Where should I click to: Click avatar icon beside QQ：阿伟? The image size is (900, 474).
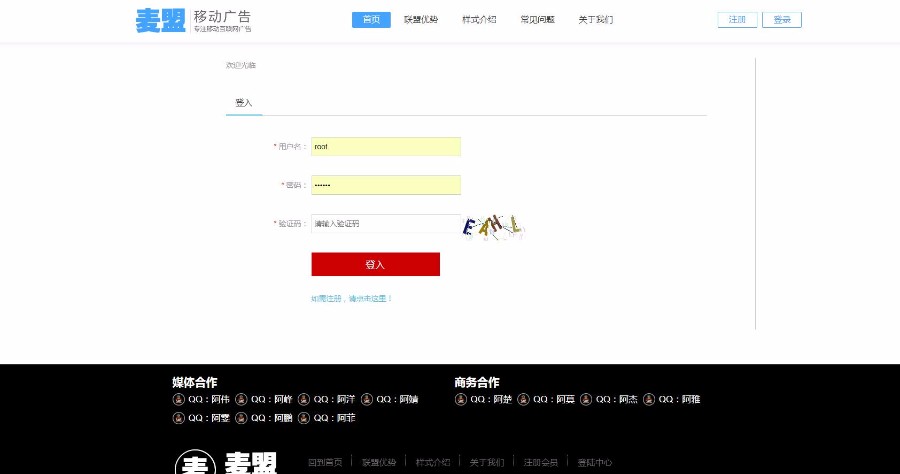tap(179, 399)
